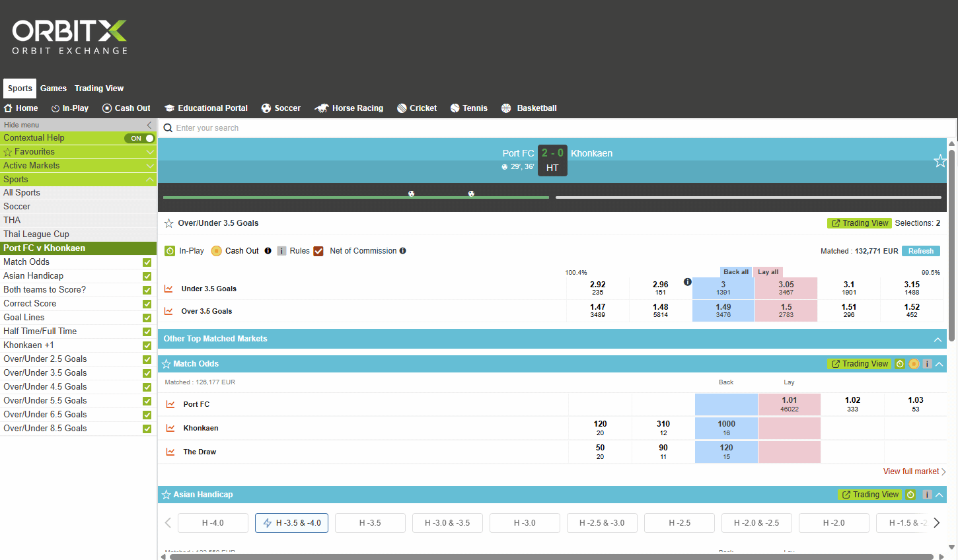Open the Khonkaen price chart icon

coord(170,428)
